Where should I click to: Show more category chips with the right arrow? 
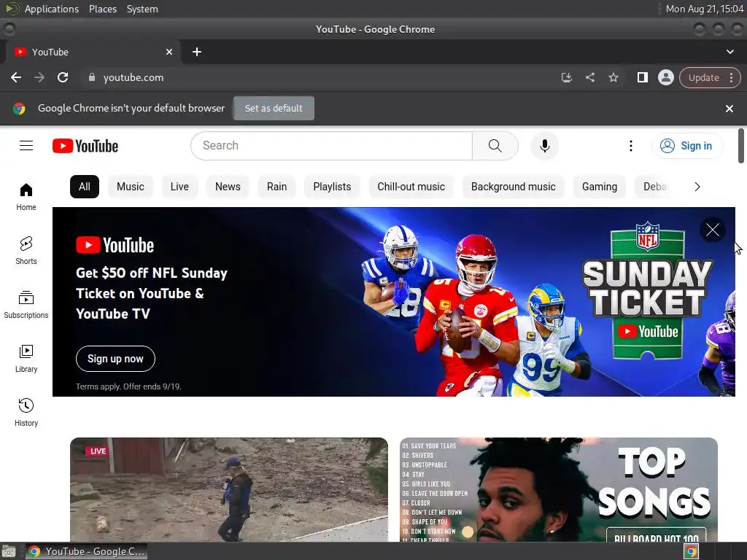pyautogui.click(x=697, y=187)
